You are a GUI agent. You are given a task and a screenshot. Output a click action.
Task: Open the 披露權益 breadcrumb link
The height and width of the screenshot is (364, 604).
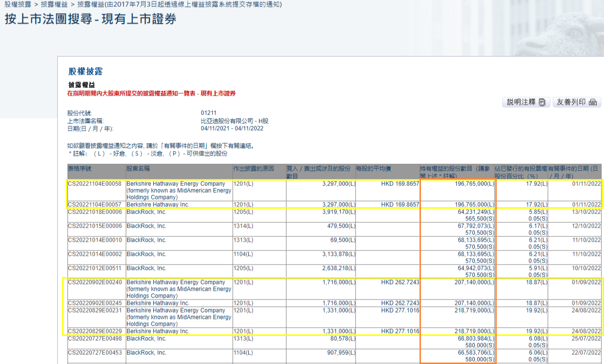pos(54,4)
